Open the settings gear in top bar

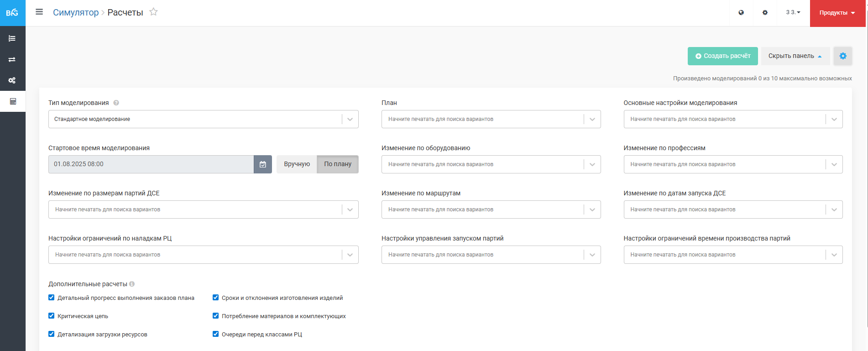(765, 13)
